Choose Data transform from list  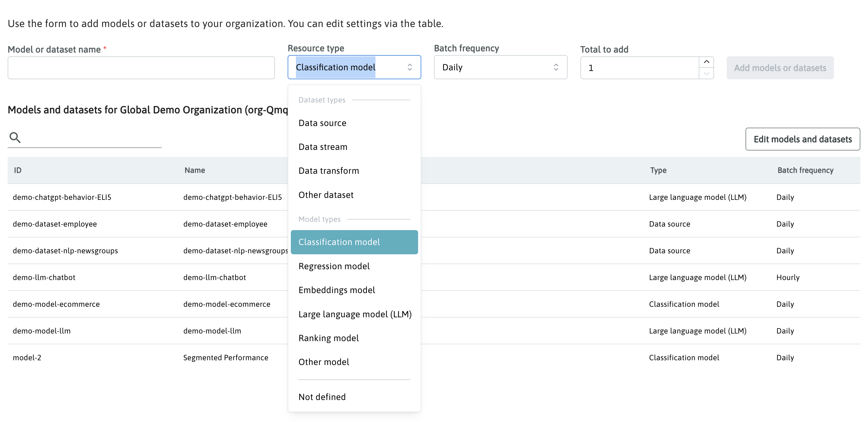click(329, 171)
